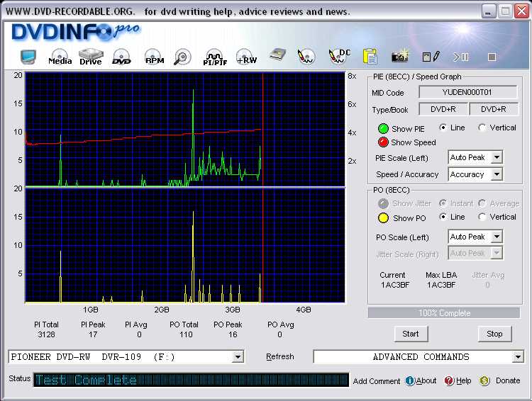Close the DVDINFOpro window

point(521,11)
